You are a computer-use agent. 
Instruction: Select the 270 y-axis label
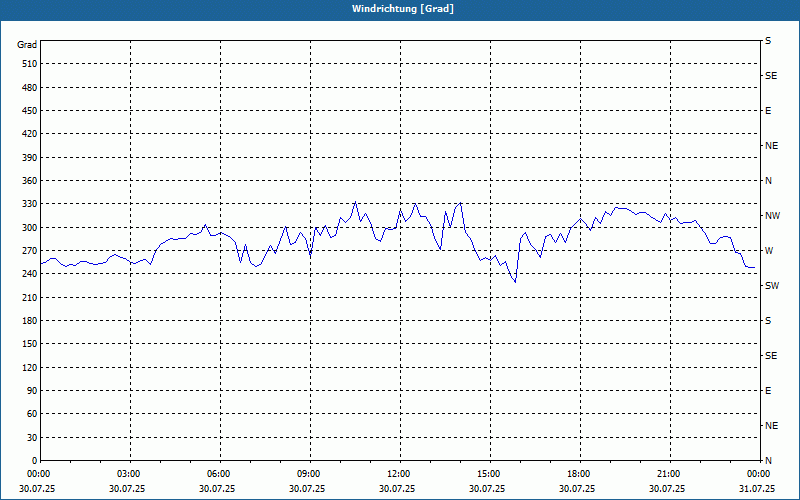click(30, 251)
